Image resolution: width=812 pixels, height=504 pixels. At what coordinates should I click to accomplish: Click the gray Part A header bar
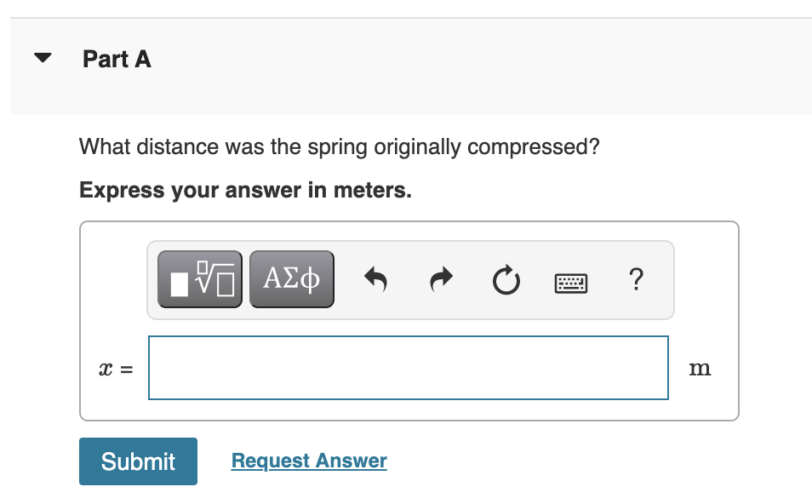(411, 66)
